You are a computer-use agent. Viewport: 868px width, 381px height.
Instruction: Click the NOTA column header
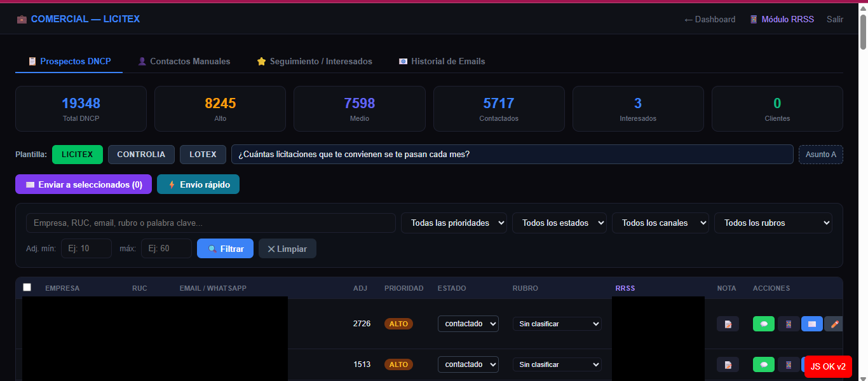[x=727, y=288]
